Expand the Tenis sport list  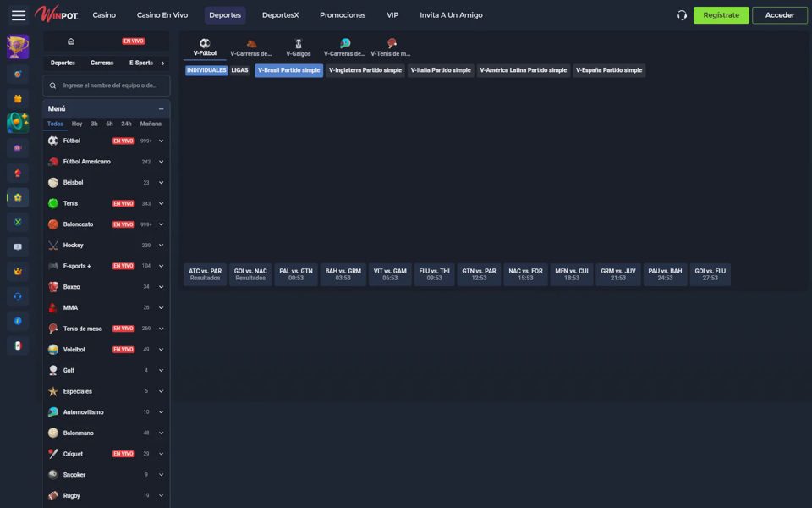coord(161,204)
